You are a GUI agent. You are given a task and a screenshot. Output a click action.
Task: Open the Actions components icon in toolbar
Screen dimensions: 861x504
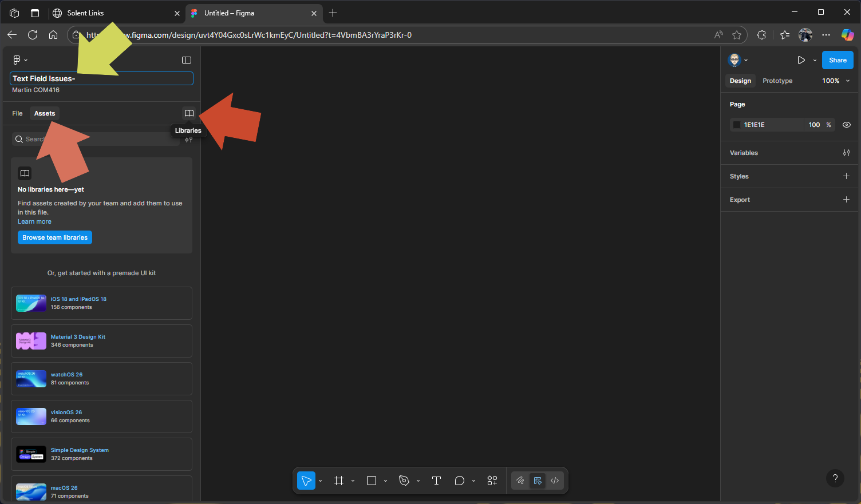(492, 481)
